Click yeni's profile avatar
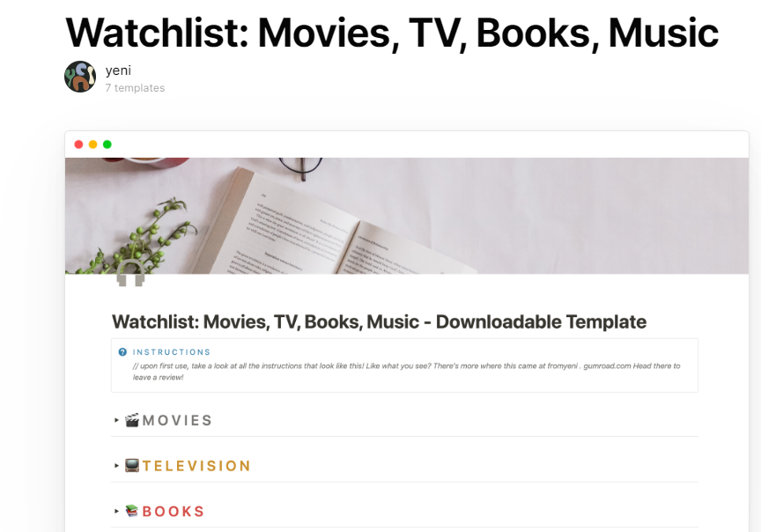 point(80,77)
